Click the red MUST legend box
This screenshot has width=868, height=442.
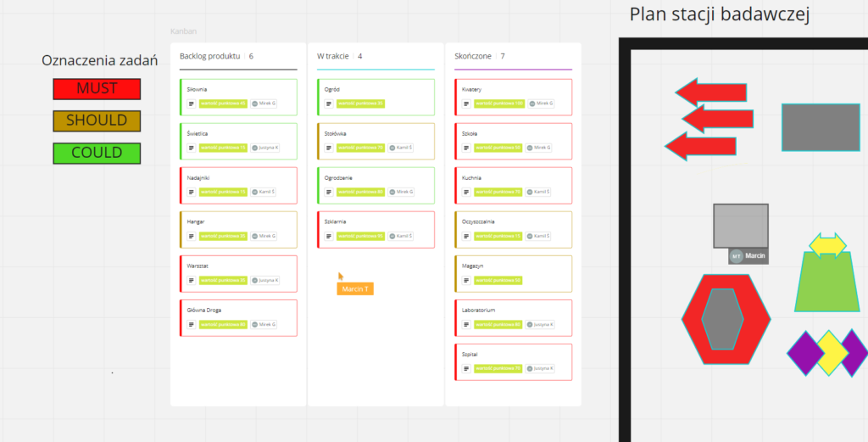[x=97, y=89]
